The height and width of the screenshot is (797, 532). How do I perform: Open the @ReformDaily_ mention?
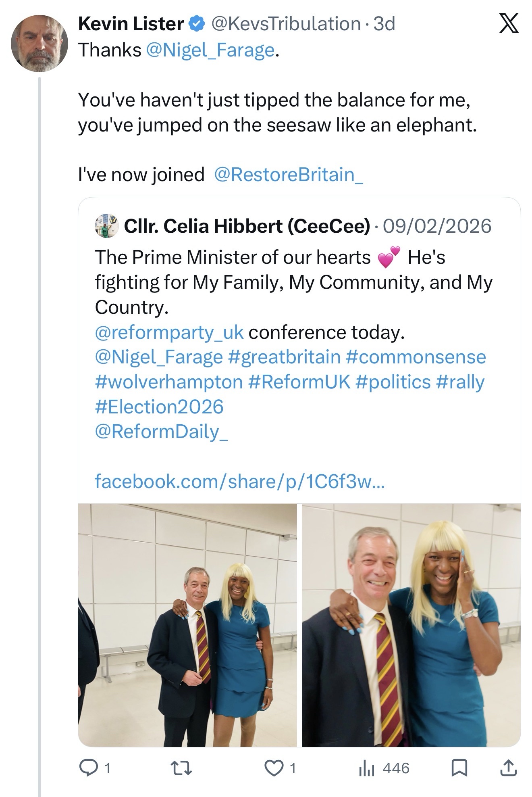tap(161, 432)
